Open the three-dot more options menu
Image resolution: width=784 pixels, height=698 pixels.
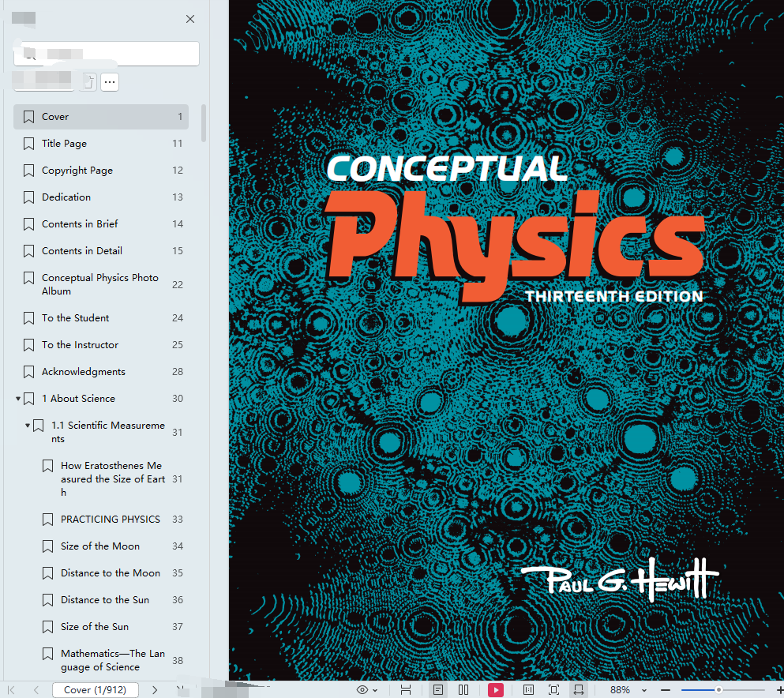tap(110, 82)
